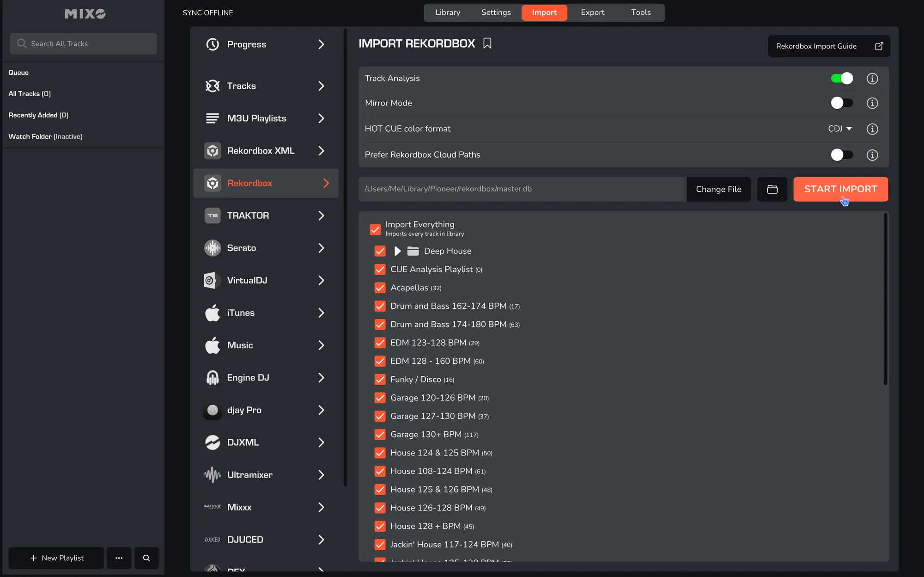
Task: Click the Track Analysis info icon
Action: click(872, 79)
